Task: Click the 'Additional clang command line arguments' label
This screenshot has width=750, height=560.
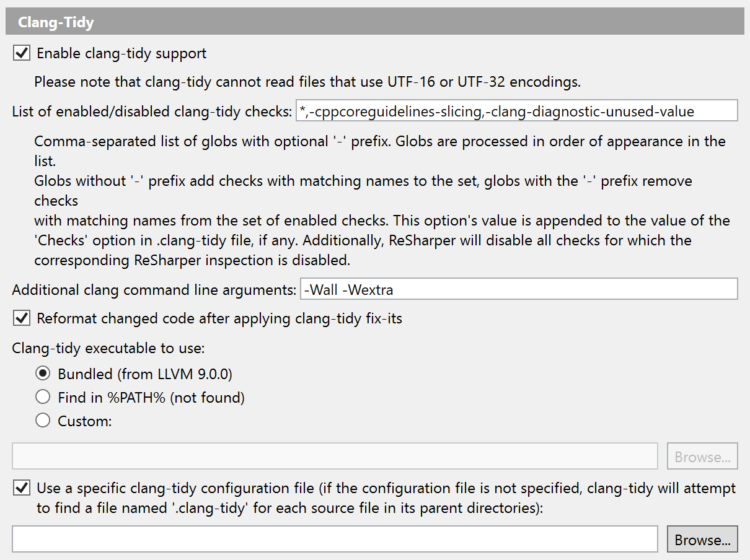Action: coord(154,290)
